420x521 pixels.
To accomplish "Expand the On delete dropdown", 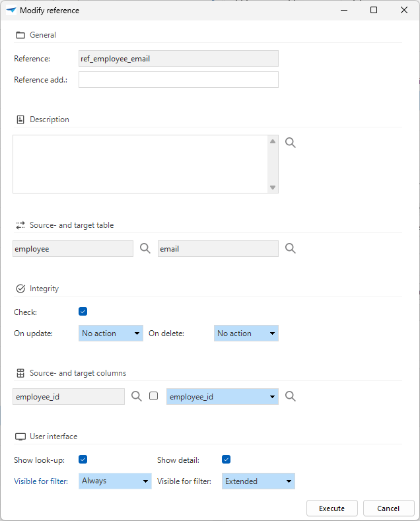I will [x=246, y=333].
